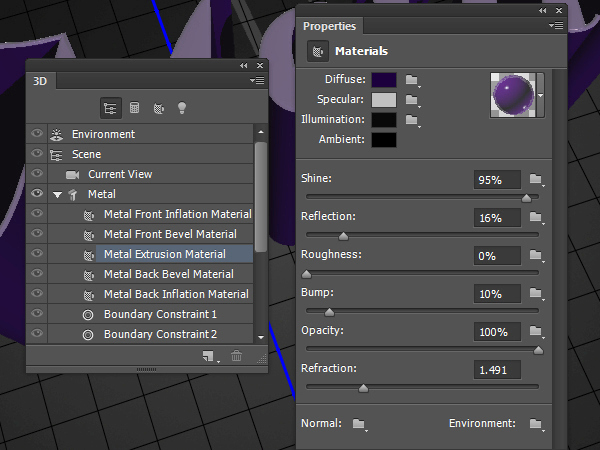
Task: Open the Shine texture folder icon
Action: [x=537, y=180]
